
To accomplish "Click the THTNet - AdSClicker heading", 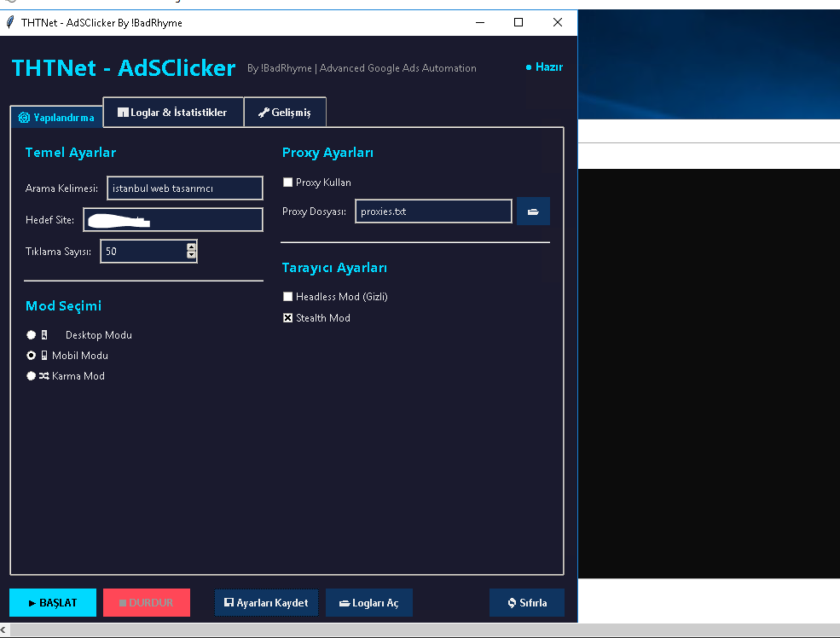I will pyautogui.click(x=124, y=68).
